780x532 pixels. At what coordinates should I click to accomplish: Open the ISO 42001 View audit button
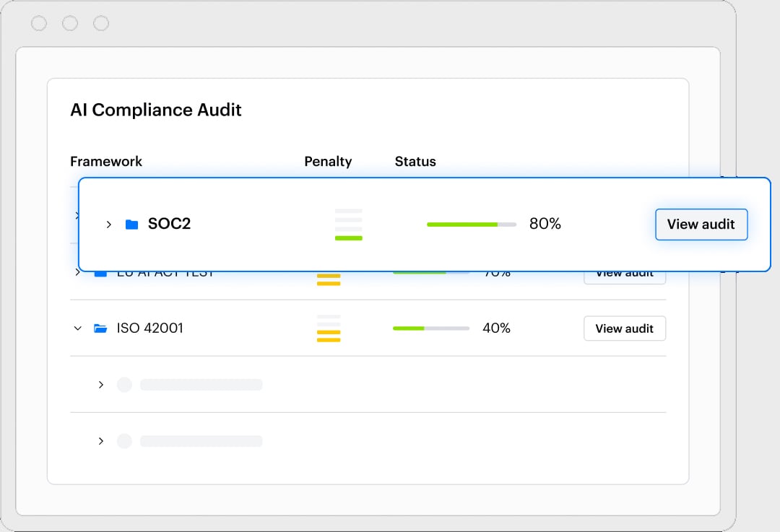pos(624,328)
